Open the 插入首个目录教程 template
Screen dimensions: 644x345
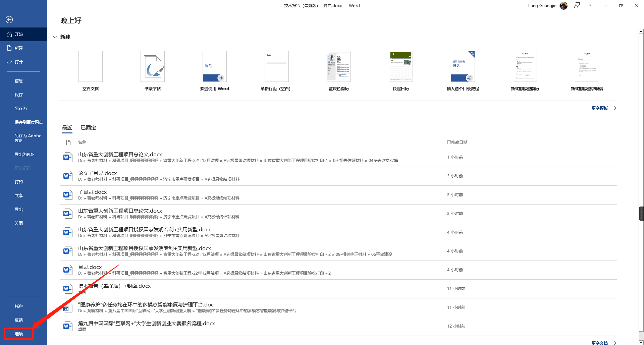(x=463, y=71)
